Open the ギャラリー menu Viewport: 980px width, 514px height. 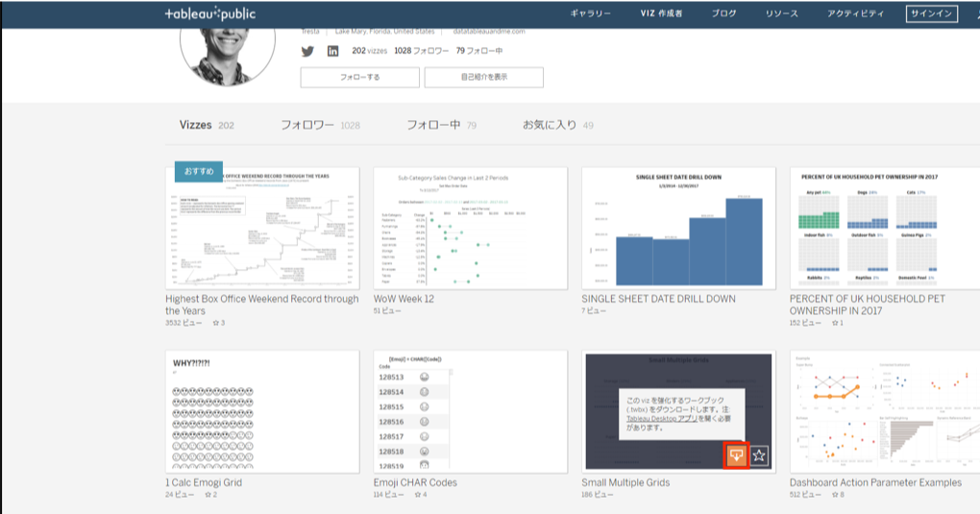(x=590, y=13)
